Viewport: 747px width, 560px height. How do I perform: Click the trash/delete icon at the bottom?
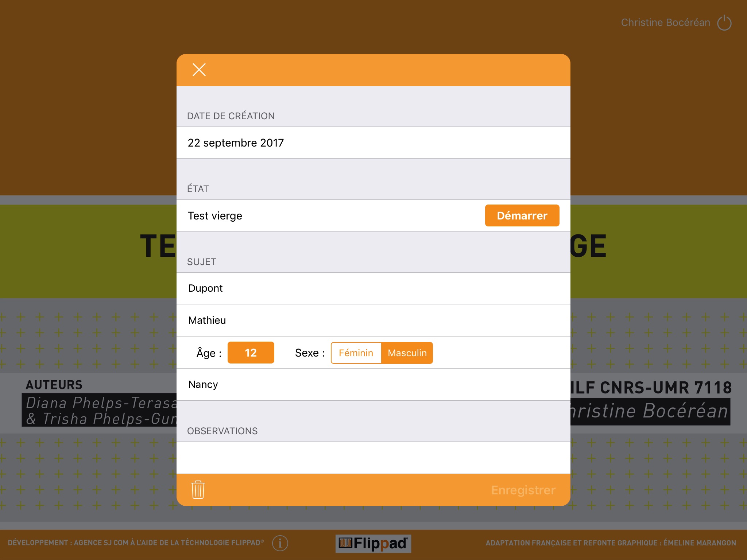[198, 490]
